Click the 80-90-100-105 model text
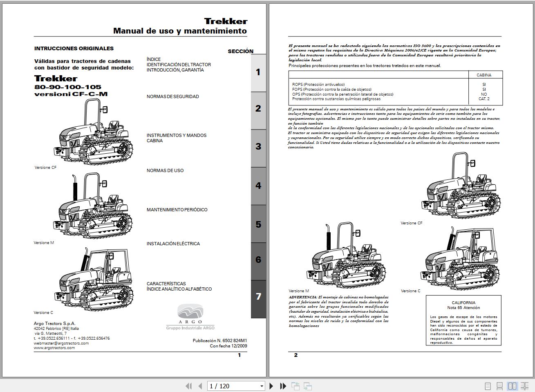The width and height of the screenshot is (535, 392). click(67, 87)
